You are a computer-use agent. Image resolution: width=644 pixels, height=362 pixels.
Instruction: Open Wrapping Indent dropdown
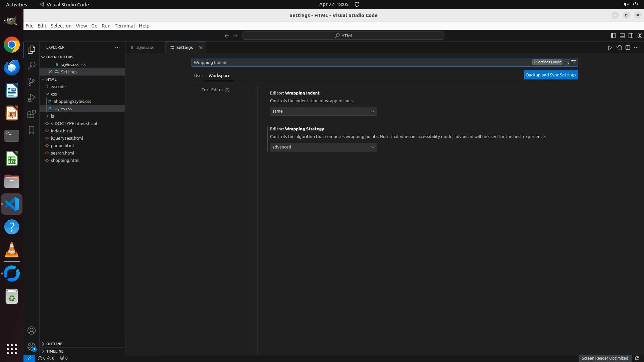tap(323, 111)
